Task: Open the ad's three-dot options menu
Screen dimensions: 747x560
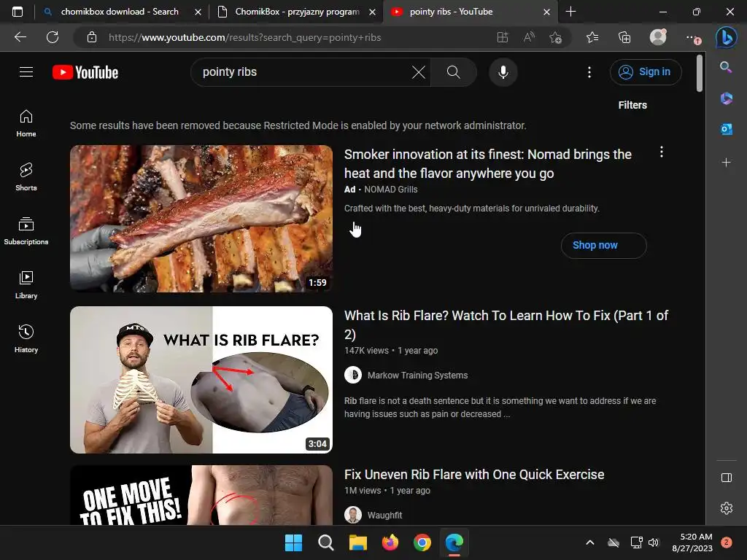Action: pyautogui.click(x=661, y=152)
